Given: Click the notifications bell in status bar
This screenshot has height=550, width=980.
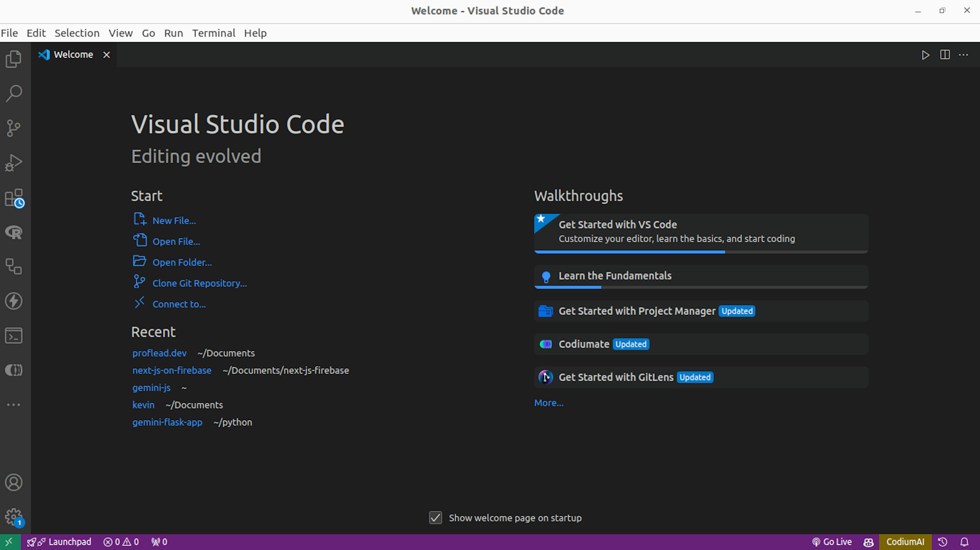Looking at the screenshot, I should 964,542.
